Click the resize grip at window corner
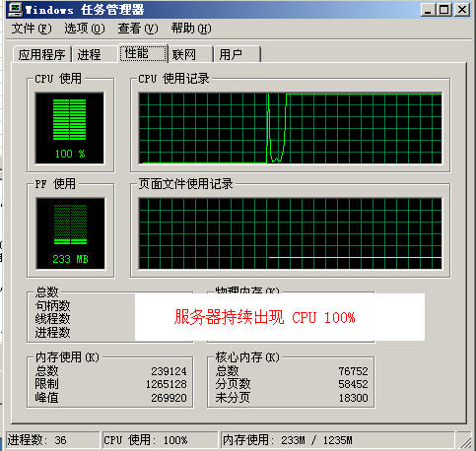 tap(465, 442)
